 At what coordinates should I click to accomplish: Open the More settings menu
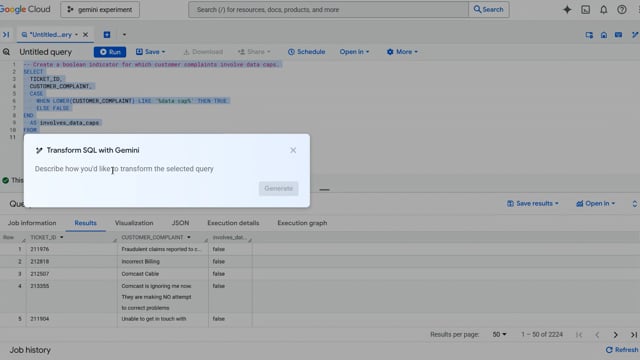point(402,52)
